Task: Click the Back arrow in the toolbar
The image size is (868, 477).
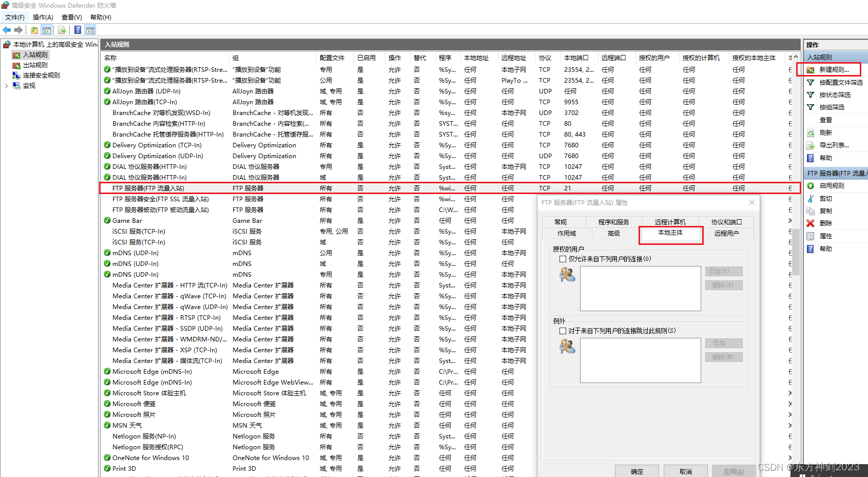Action: [x=7, y=30]
